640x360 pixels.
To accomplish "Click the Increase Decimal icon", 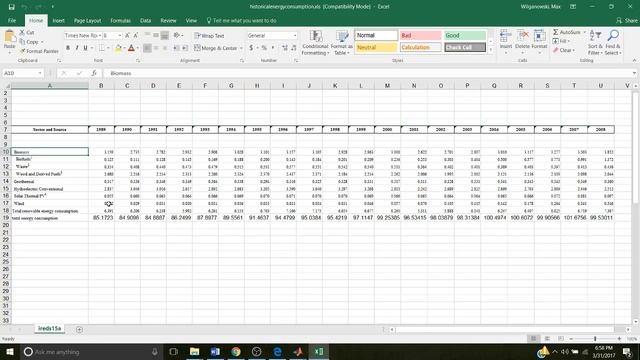I will click(284, 48).
